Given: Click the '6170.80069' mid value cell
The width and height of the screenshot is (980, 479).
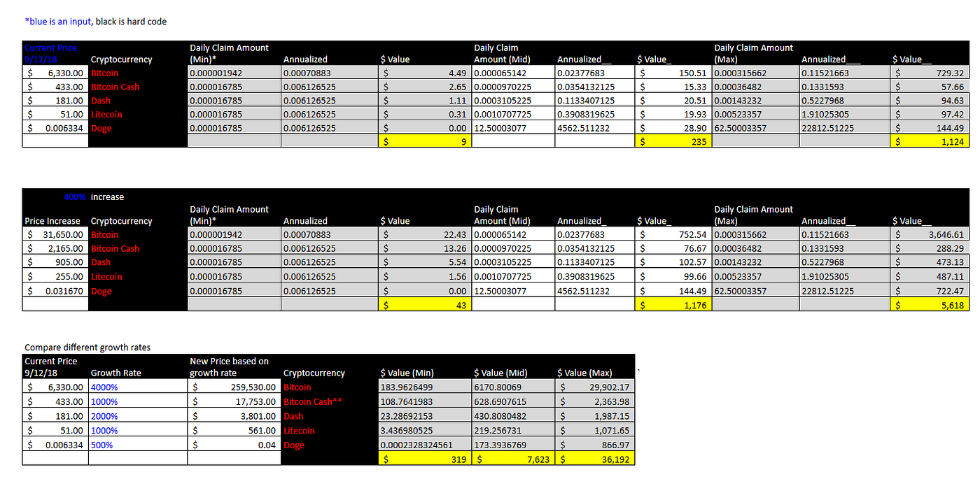Looking at the screenshot, I should 514,387.
